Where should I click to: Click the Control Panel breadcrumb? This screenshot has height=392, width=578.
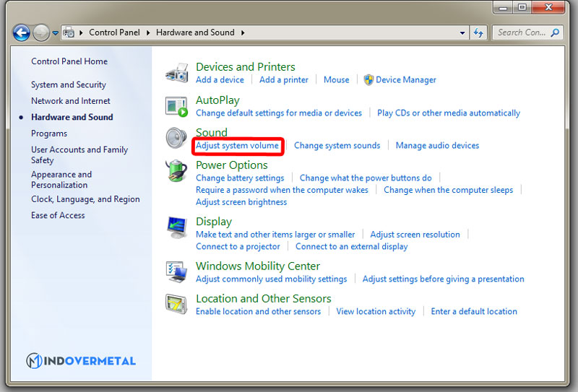tap(114, 32)
